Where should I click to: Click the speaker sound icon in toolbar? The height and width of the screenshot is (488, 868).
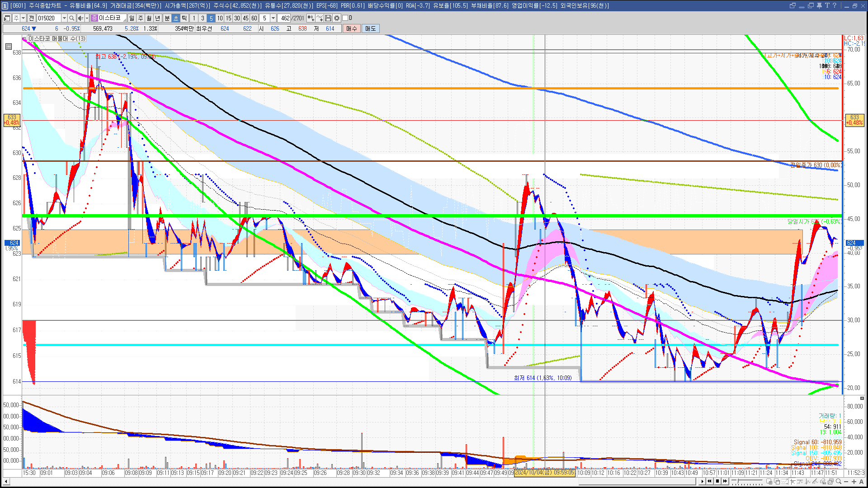tap(80, 18)
